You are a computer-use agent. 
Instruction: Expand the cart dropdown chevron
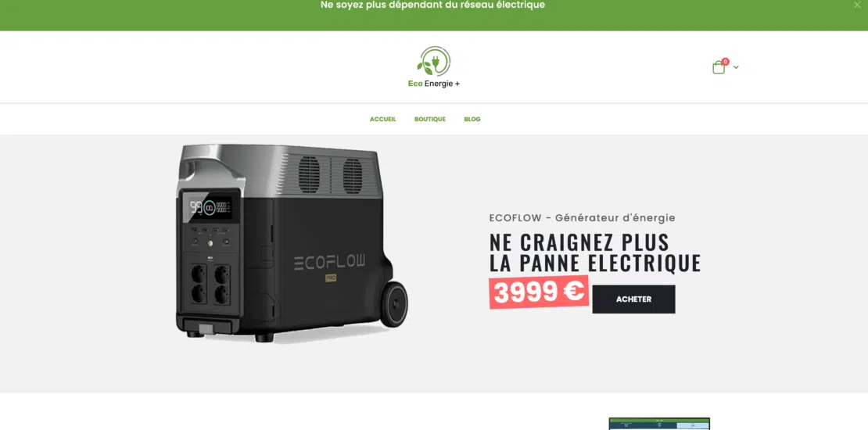click(x=736, y=67)
